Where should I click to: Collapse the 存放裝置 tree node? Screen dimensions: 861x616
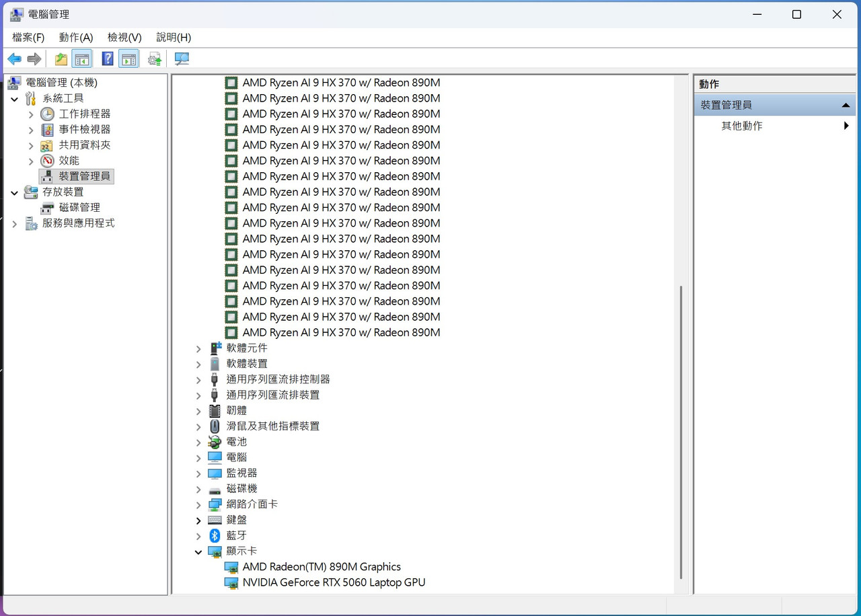click(x=15, y=192)
